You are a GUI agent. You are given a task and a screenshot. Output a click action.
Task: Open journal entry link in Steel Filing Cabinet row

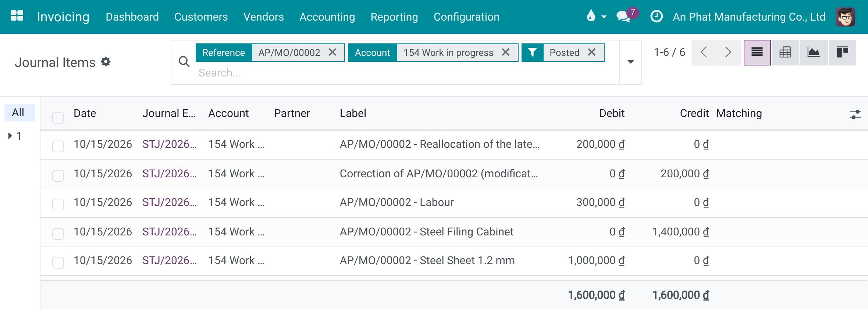170,232
